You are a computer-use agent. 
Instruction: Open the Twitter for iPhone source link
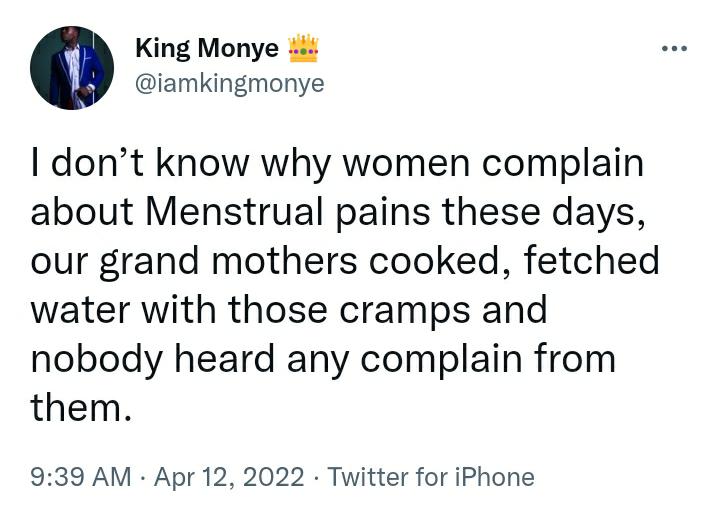(x=431, y=477)
